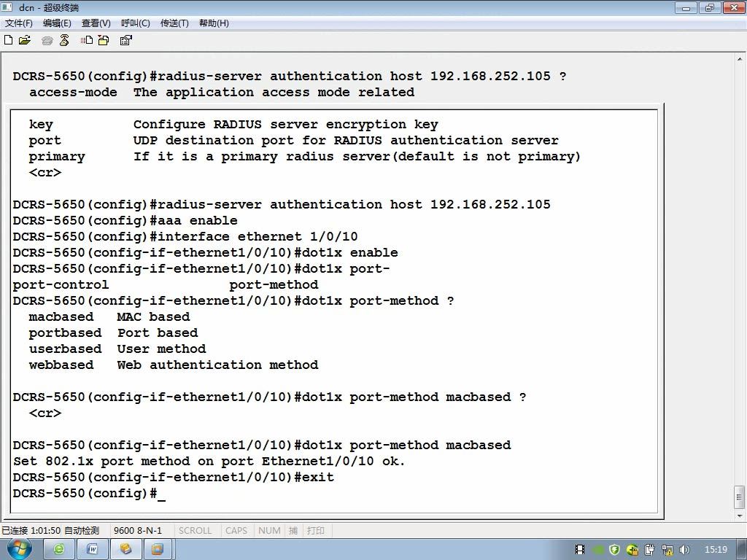Click the 'dot1x enable' command line
747x560 pixels.
205,252
